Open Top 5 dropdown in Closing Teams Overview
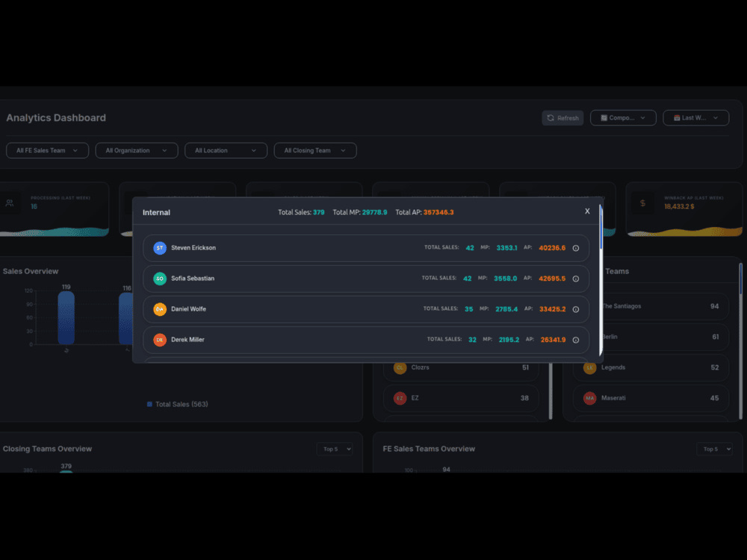The image size is (747, 560). [335, 449]
